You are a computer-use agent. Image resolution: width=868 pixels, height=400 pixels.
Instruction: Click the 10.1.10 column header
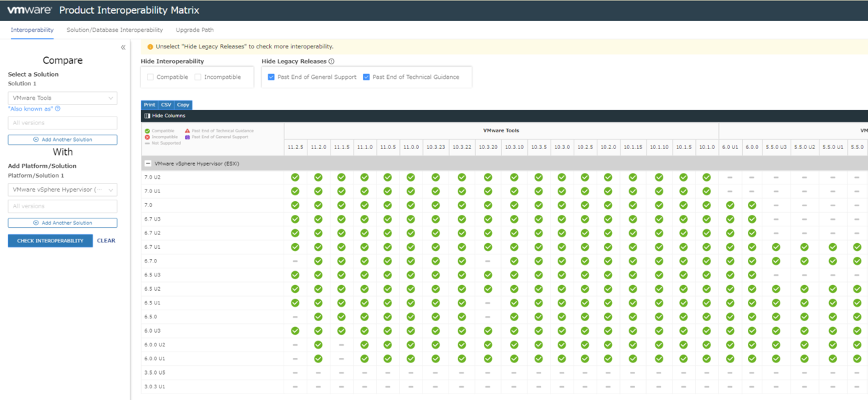pos(658,147)
